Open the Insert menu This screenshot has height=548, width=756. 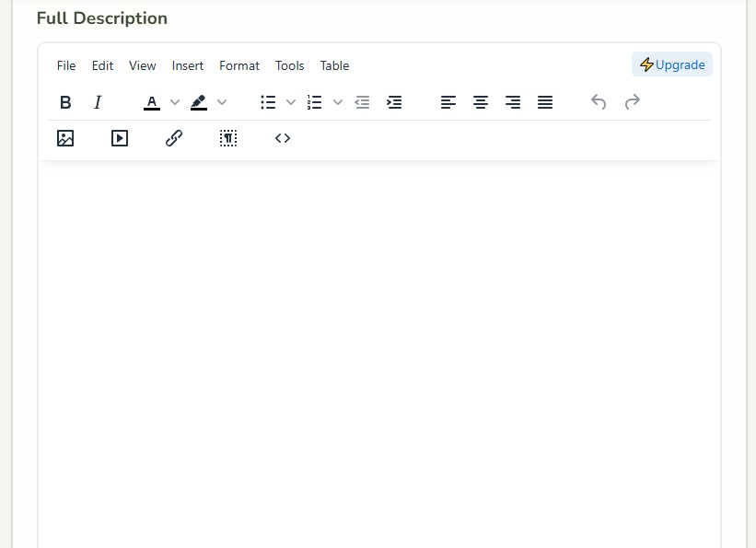(188, 65)
